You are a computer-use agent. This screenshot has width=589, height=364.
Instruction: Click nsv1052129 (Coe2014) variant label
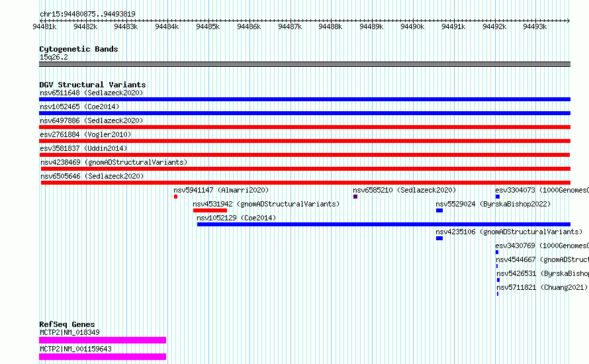[236, 218]
